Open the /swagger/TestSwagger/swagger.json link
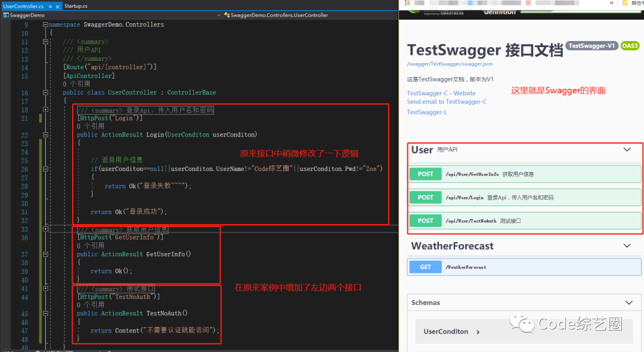This screenshot has width=644, height=352. coord(450,64)
